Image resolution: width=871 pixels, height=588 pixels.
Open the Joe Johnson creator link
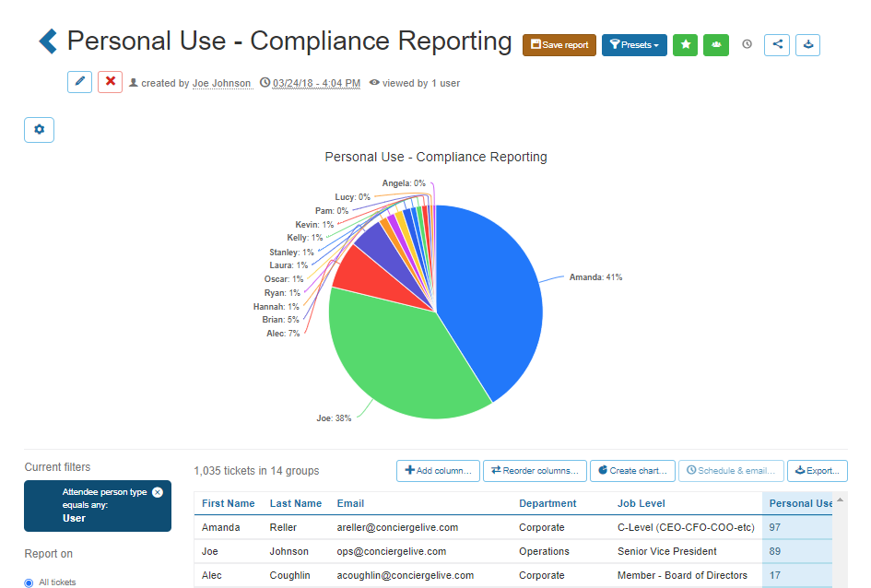tap(221, 83)
